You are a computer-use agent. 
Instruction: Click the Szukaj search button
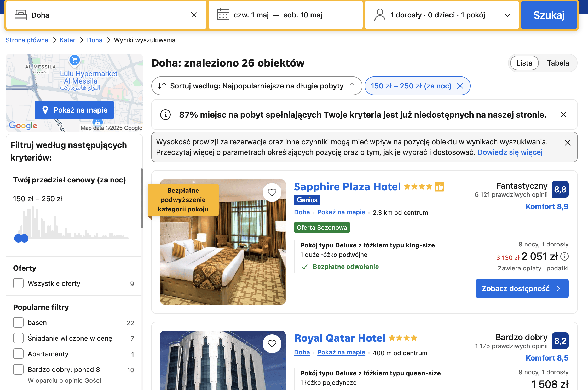[x=549, y=15]
